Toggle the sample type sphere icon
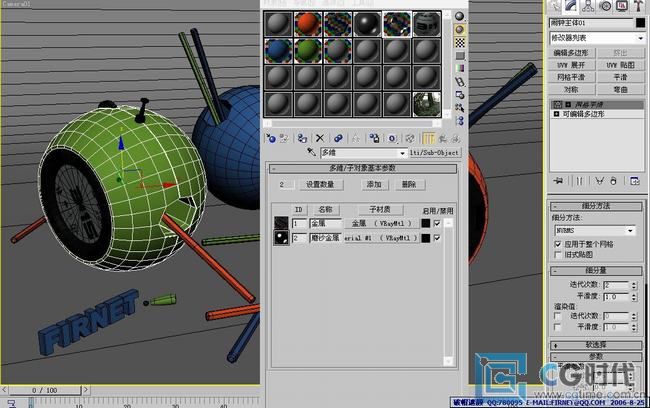The height and width of the screenshot is (408, 650). tap(459, 17)
